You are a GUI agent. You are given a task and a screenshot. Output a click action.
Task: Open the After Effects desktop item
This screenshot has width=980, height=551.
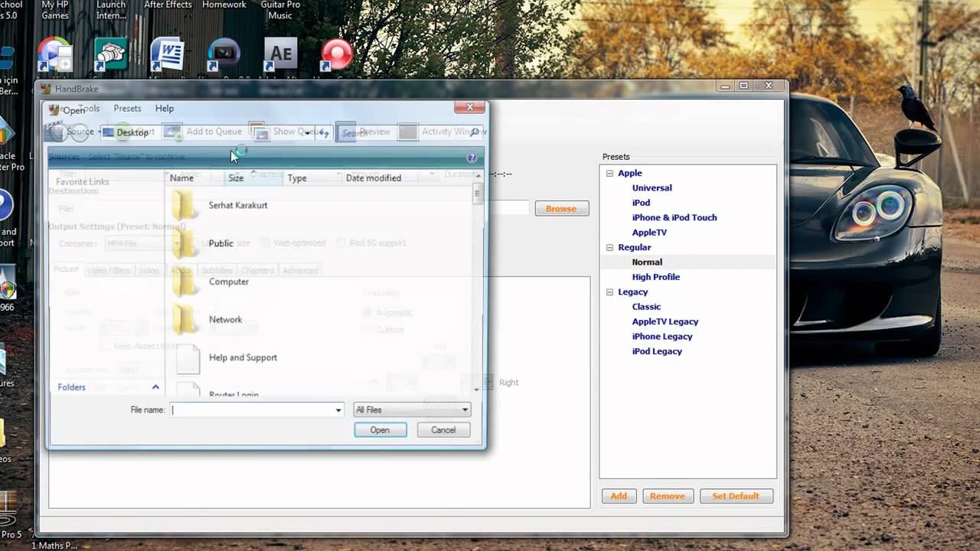click(x=168, y=5)
